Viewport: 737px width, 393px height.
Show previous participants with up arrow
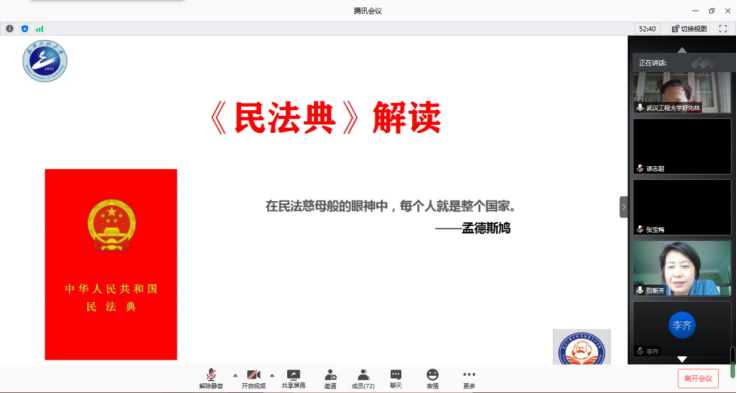click(682, 50)
